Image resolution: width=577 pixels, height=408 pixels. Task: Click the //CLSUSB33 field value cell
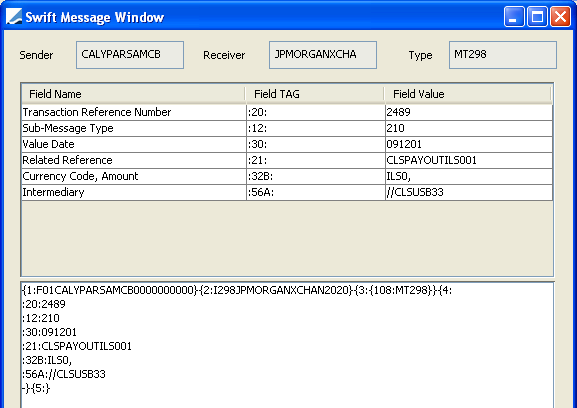469,192
